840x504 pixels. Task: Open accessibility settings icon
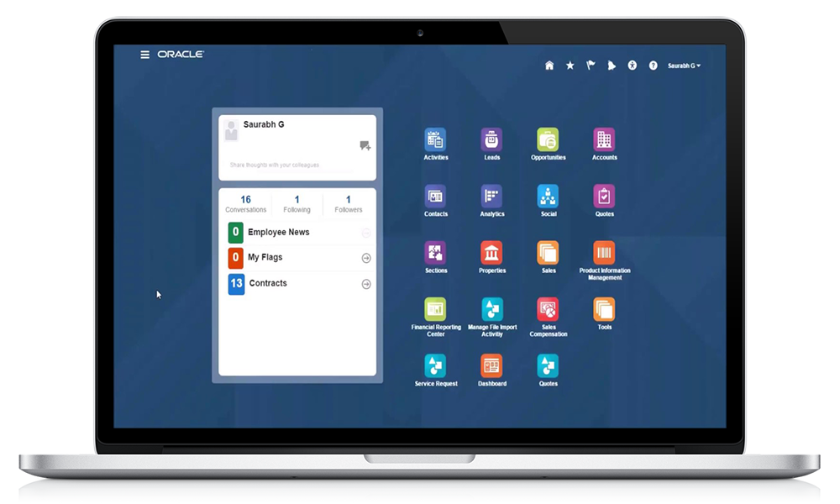[x=633, y=66]
